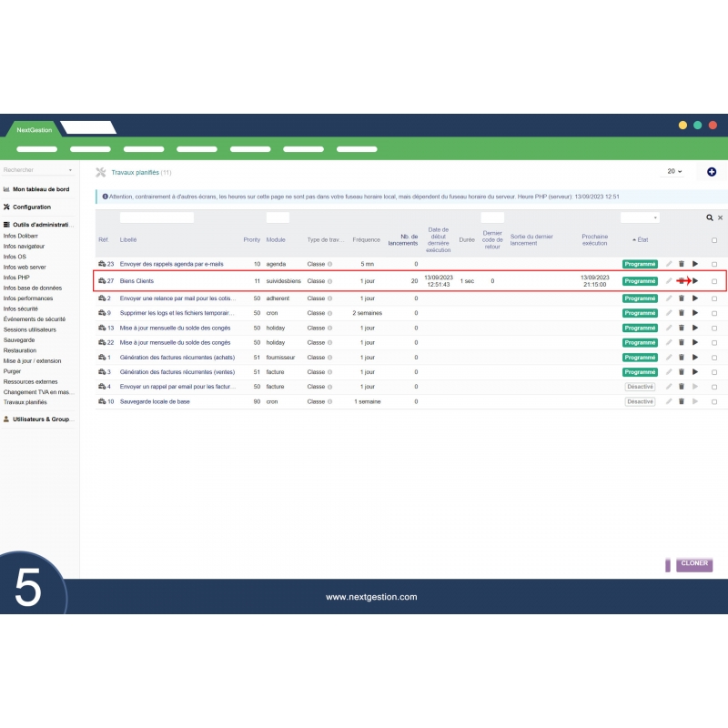
Task: Delete the 'Envoyer des rappels agenda' job
Action: [682, 262]
